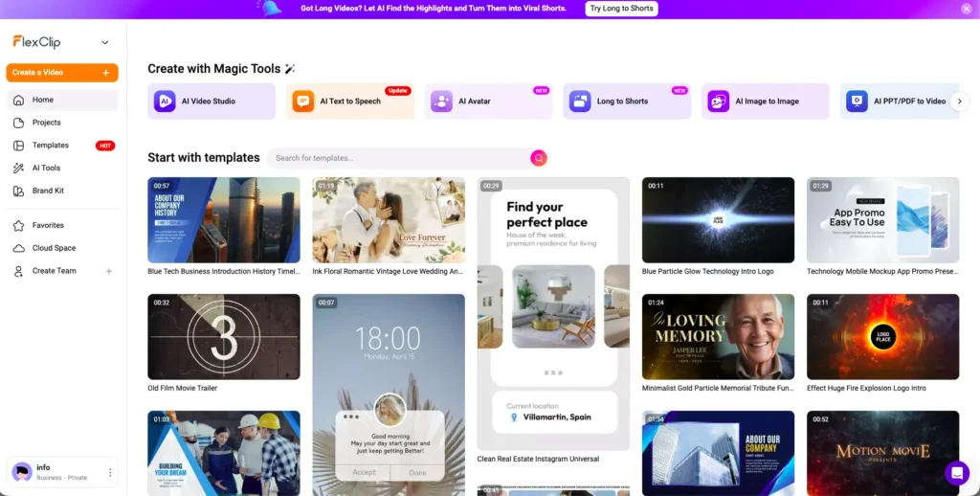Click Try Long to Shorts banner button

[x=621, y=8]
